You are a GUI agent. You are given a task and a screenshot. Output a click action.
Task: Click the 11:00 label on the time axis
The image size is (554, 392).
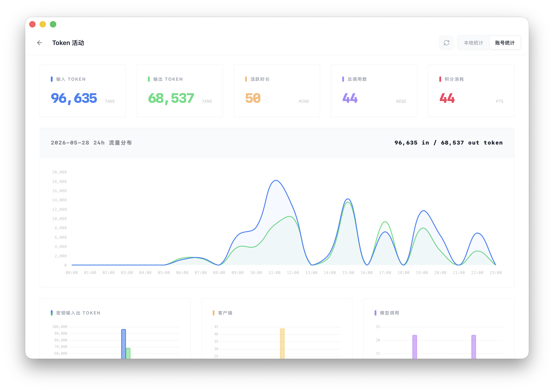click(x=274, y=272)
